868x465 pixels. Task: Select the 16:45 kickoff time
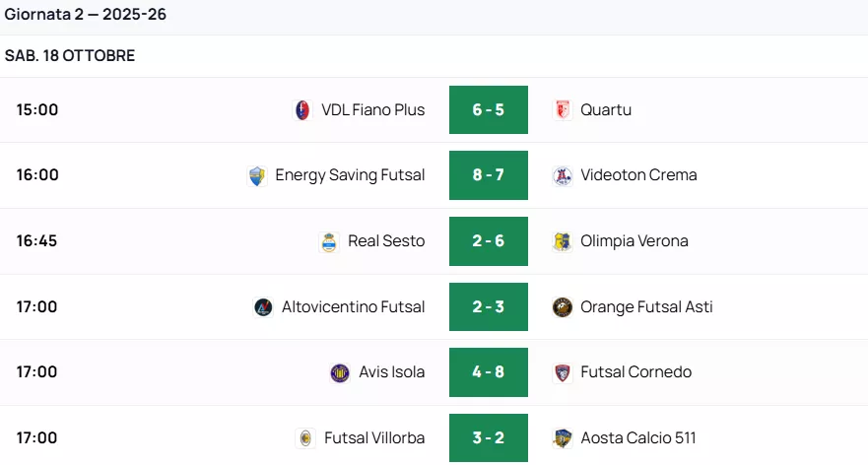pyautogui.click(x=37, y=241)
